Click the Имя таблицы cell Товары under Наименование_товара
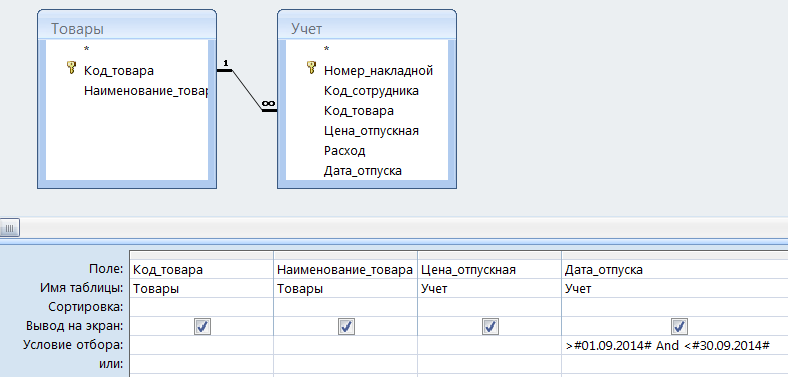This screenshot has width=788, height=377. click(x=346, y=289)
